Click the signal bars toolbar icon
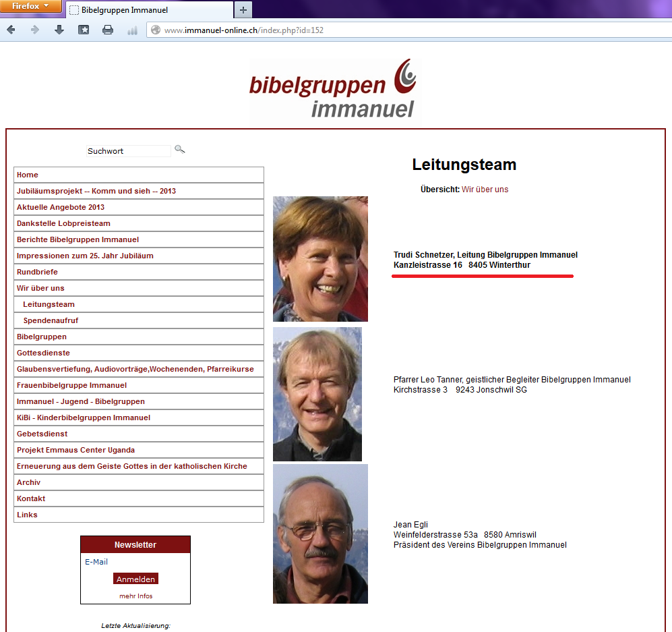The width and height of the screenshot is (672, 632). tap(132, 30)
